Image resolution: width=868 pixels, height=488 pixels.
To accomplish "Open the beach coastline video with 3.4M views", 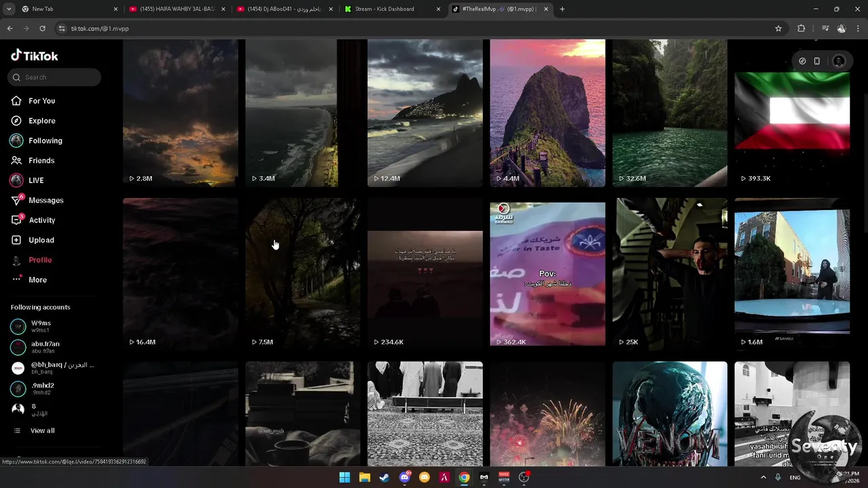I will click(302, 113).
